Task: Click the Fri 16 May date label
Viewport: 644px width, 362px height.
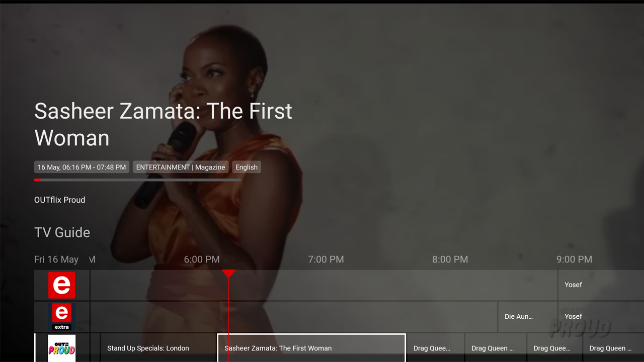Action: 56,259
